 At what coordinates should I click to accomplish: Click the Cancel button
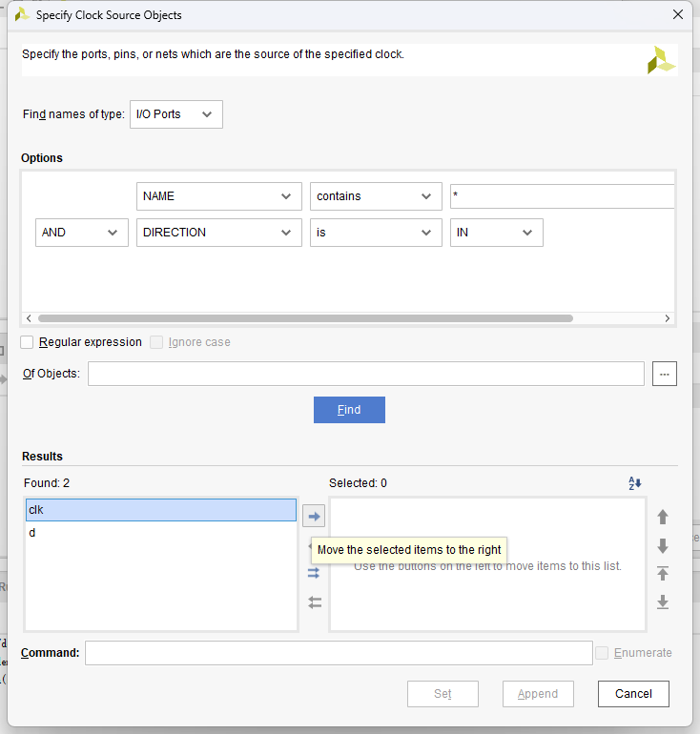pyautogui.click(x=633, y=694)
